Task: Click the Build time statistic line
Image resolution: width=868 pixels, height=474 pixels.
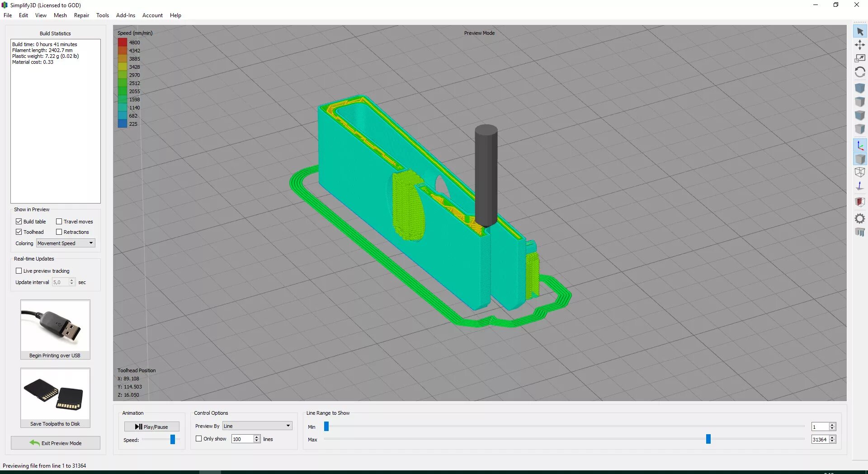Action: point(45,44)
